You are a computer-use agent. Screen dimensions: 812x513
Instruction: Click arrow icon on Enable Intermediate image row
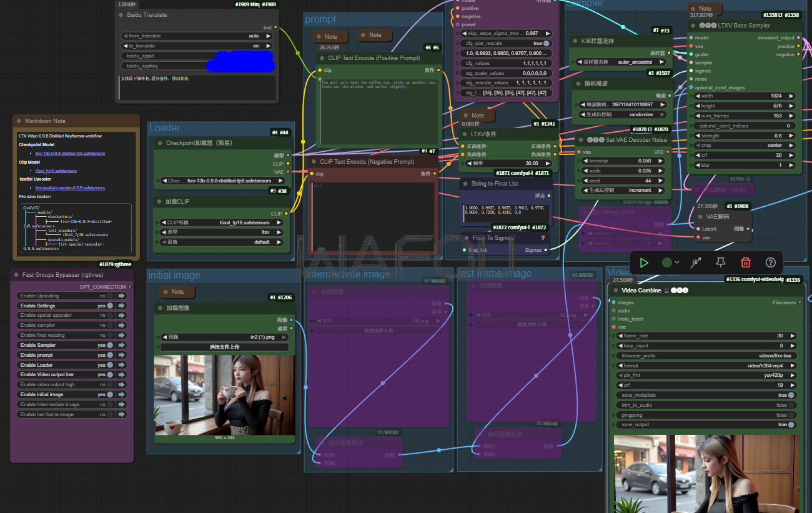click(122, 404)
